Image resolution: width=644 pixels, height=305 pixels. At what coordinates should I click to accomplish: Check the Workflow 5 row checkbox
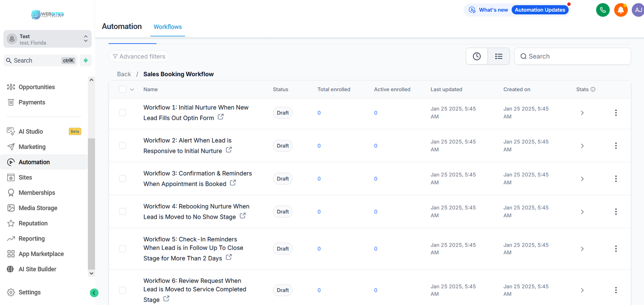pyautogui.click(x=123, y=249)
